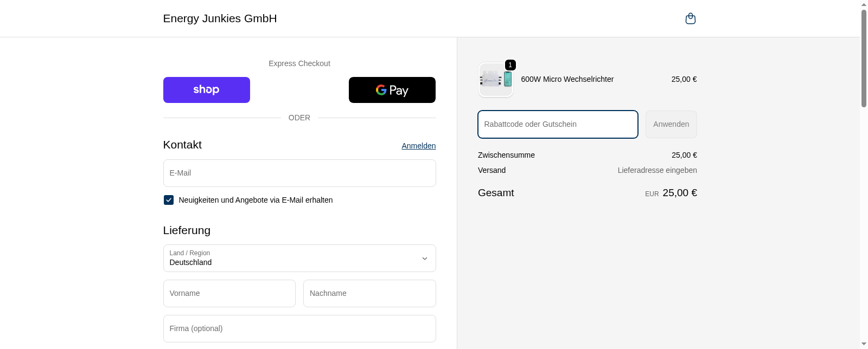Click the vertical scrollbar thumb

864,58
